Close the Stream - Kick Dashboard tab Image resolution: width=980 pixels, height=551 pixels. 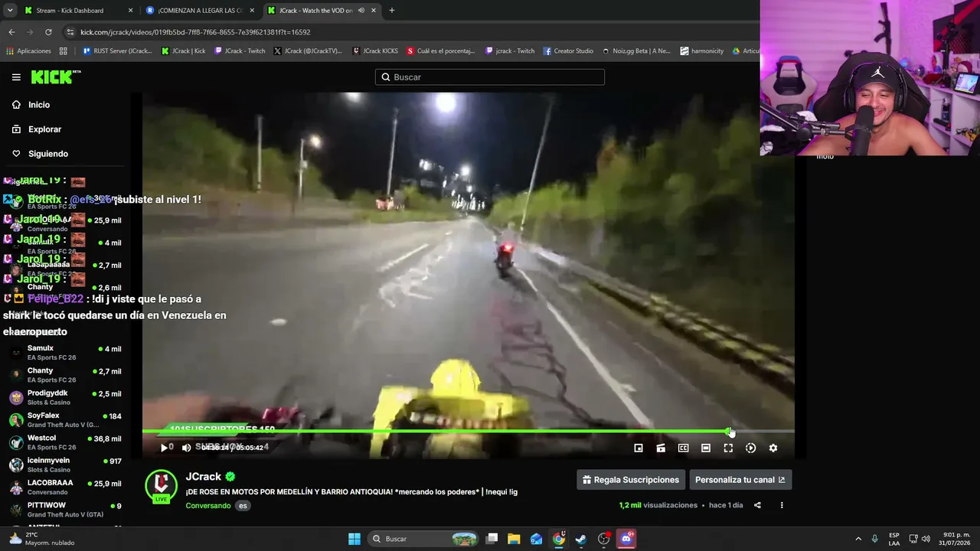[130, 11]
